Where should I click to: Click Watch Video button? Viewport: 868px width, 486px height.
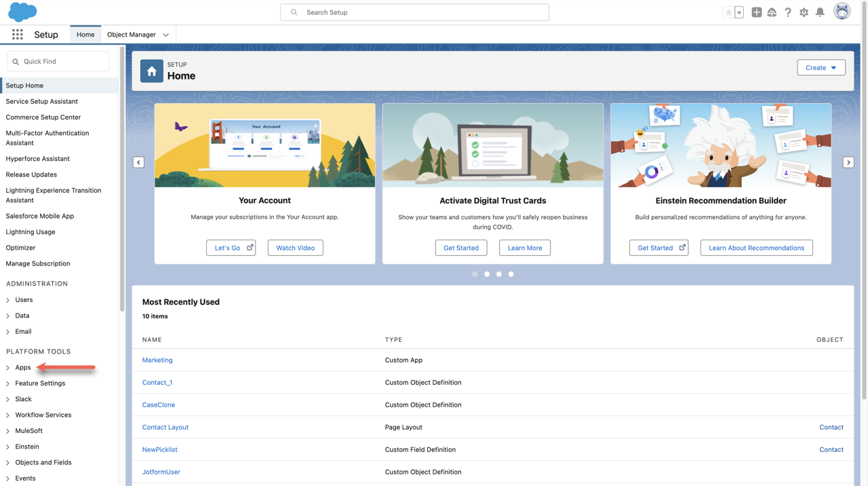pyautogui.click(x=295, y=248)
